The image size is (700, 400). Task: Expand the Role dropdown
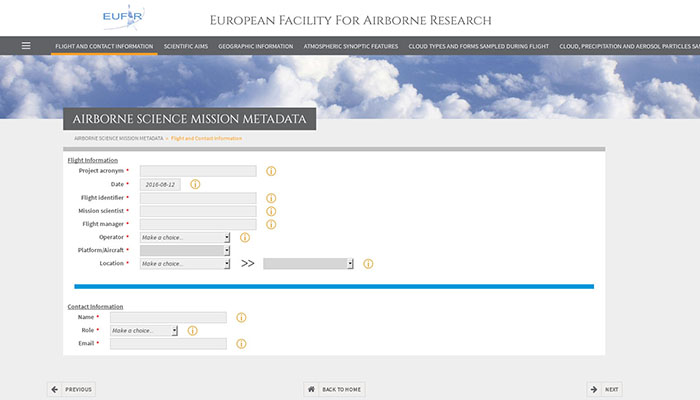click(143, 330)
